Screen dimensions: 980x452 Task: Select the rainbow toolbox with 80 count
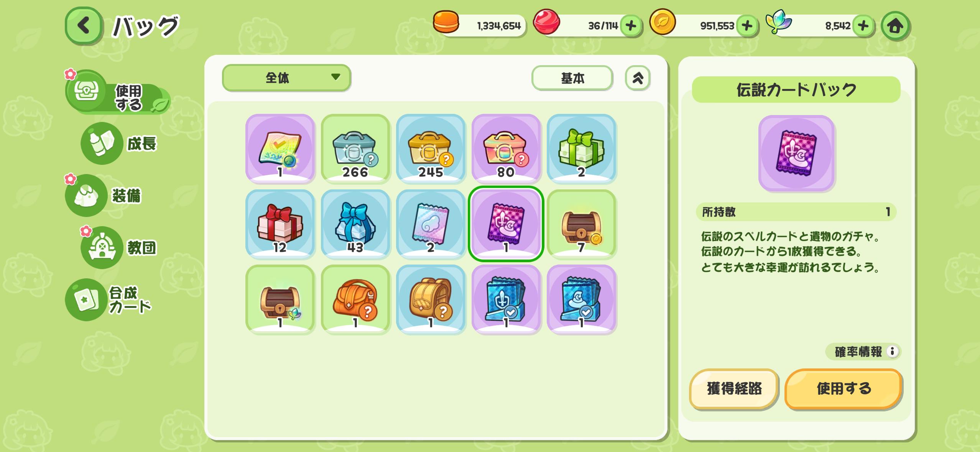click(506, 148)
